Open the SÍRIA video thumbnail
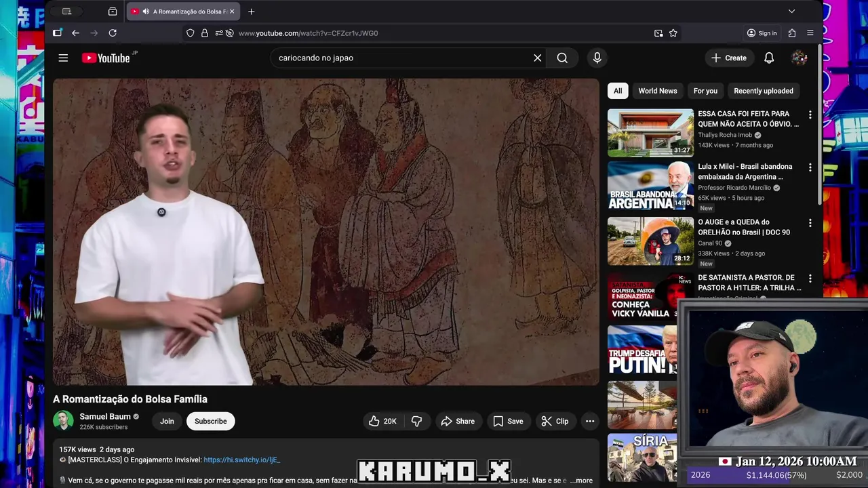Viewport: 868px width, 488px height. tap(642, 458)
